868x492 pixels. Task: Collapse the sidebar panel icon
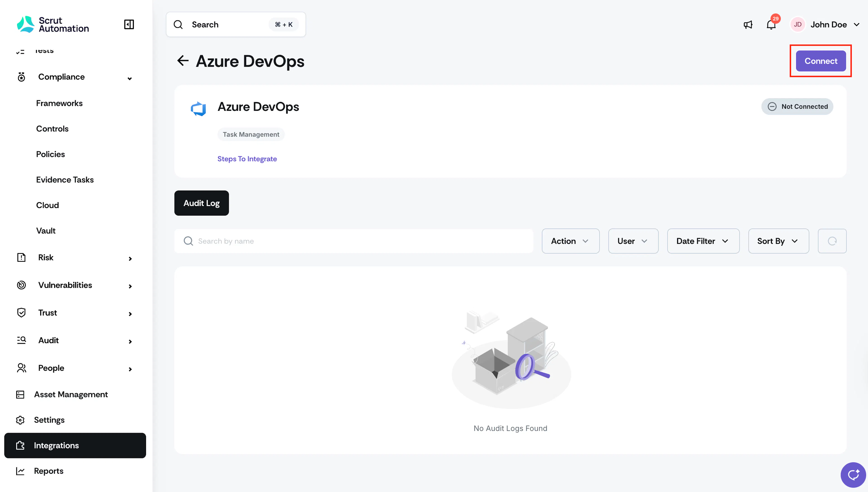129,24
